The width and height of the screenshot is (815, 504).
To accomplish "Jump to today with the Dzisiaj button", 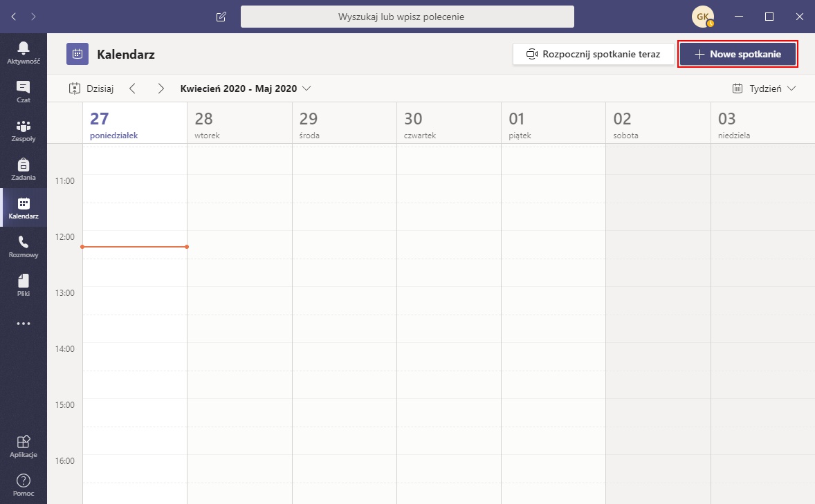I will 91,88.
